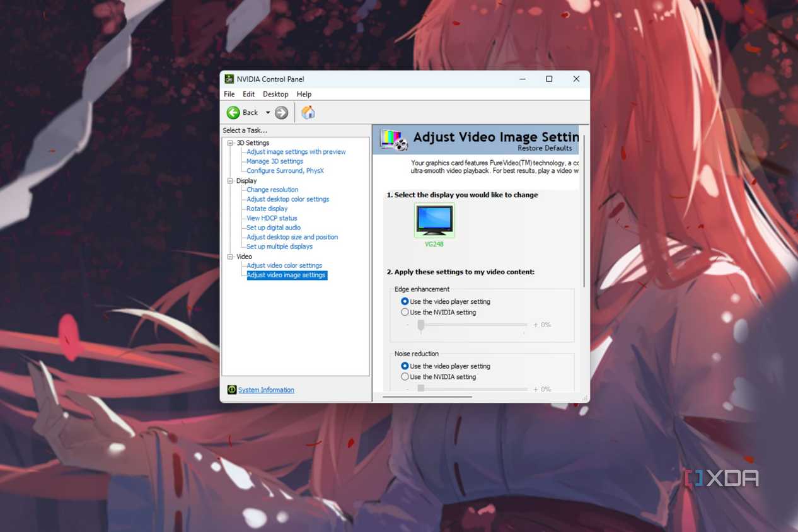Open the Back history dropdown arrow
Screen dimensions: 798x532
point(268,113)
